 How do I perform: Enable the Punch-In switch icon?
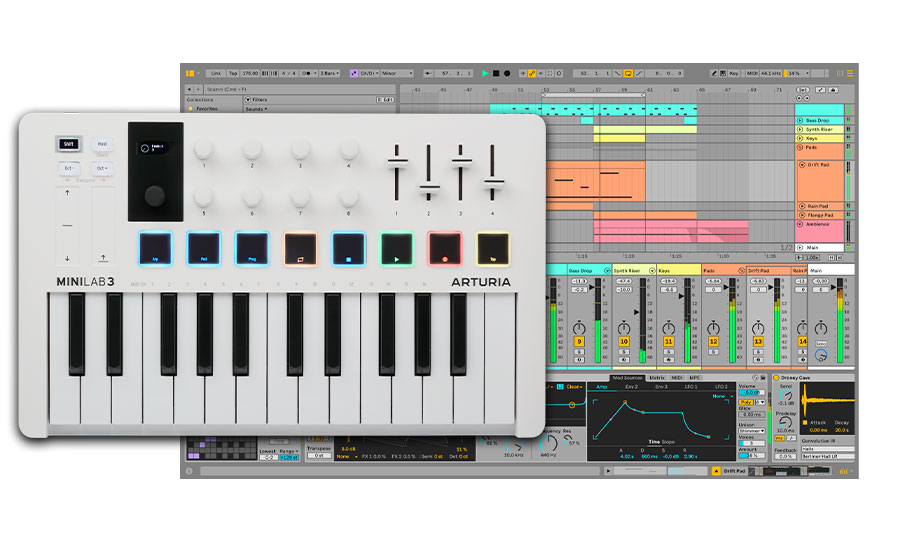point(618,73)
